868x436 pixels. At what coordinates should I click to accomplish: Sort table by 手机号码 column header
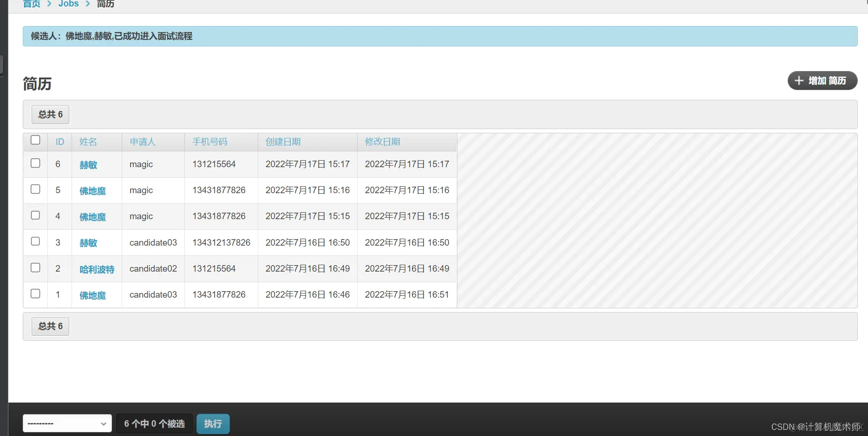point(210,142)
